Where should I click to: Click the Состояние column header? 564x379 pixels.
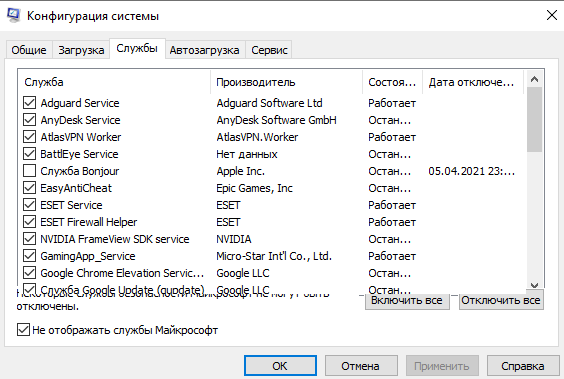[392, 82]
